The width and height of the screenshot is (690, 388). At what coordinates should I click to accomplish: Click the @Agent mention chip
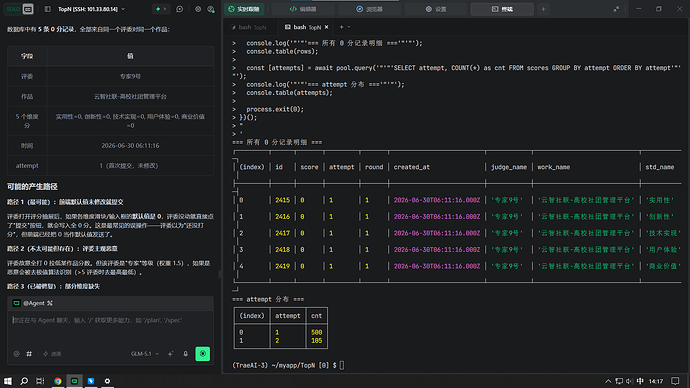click(33, 303)
